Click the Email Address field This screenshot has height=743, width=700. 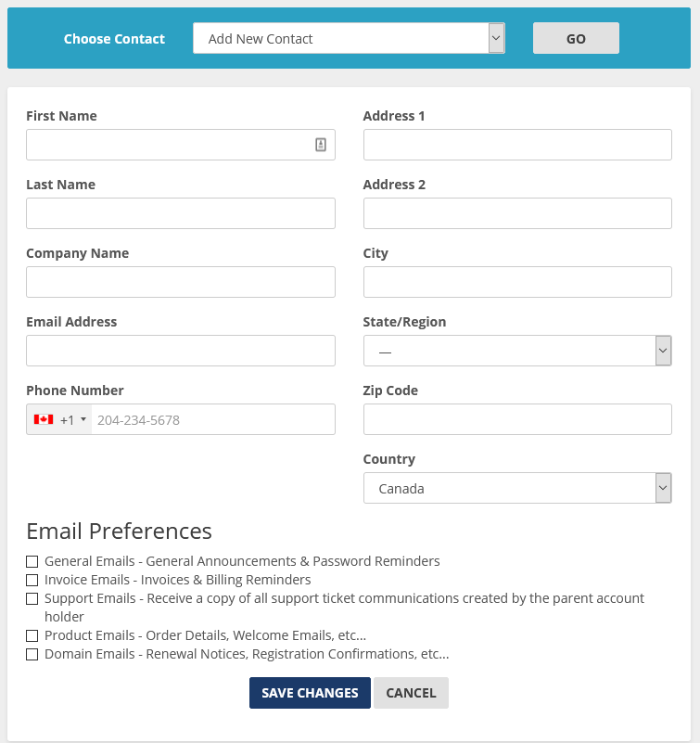180,351
